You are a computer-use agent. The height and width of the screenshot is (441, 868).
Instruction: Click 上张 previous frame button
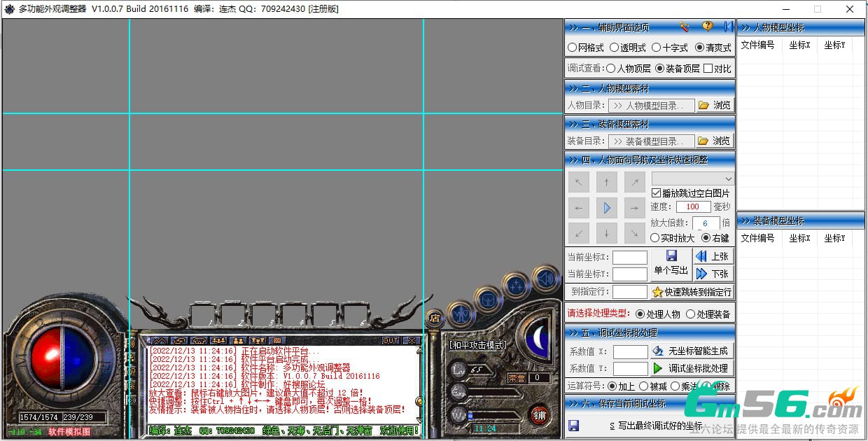(x=713, y=256)
